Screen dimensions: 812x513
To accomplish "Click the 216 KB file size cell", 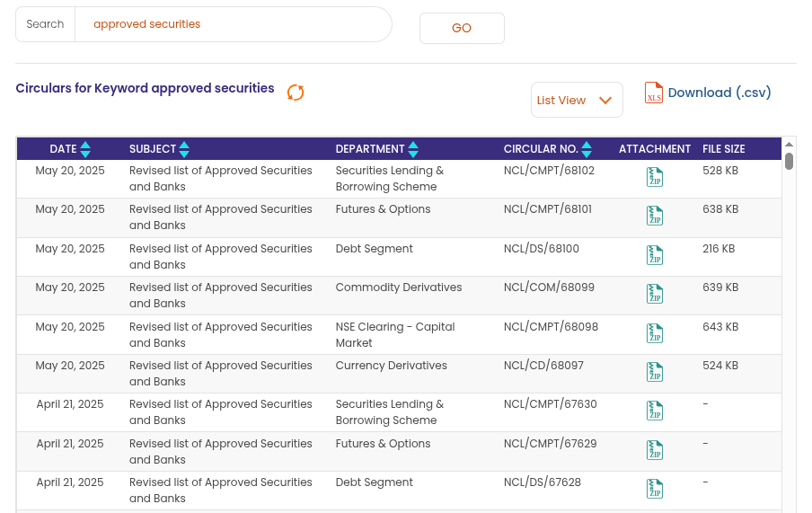I will click(x=719, y=249).
